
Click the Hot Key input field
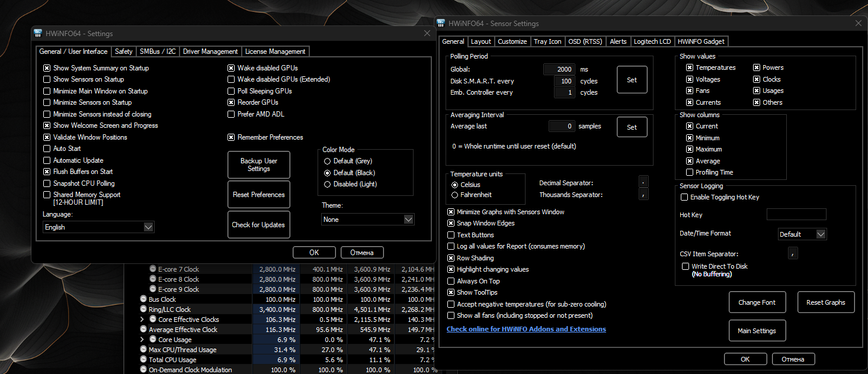tap(796, 215)
